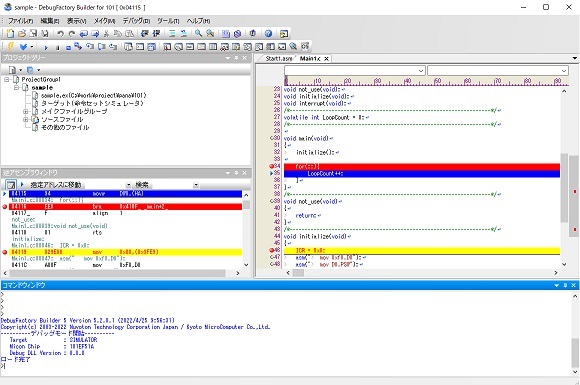The image size is (580, 385).
Task: Close the Main1.c tab
Action: [326, 58]
